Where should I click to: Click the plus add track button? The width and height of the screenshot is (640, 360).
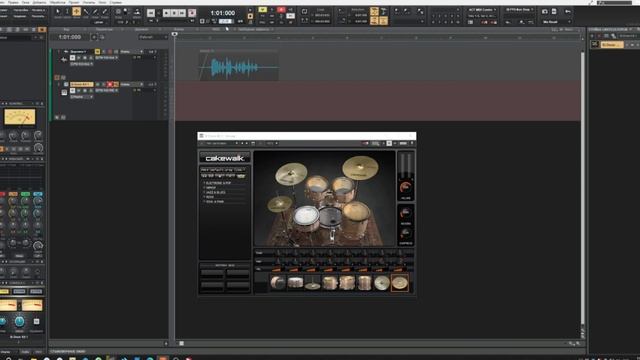94,37
